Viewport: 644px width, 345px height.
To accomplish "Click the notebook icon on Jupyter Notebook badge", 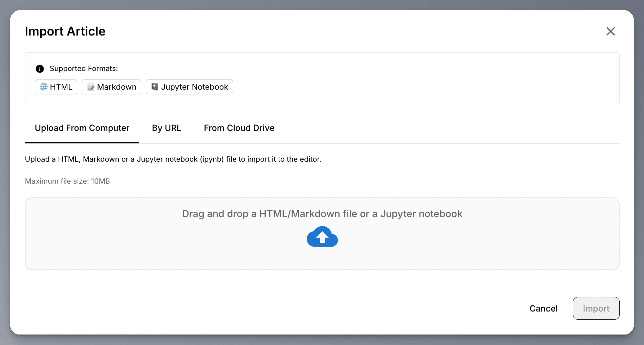I will (155, 87).
